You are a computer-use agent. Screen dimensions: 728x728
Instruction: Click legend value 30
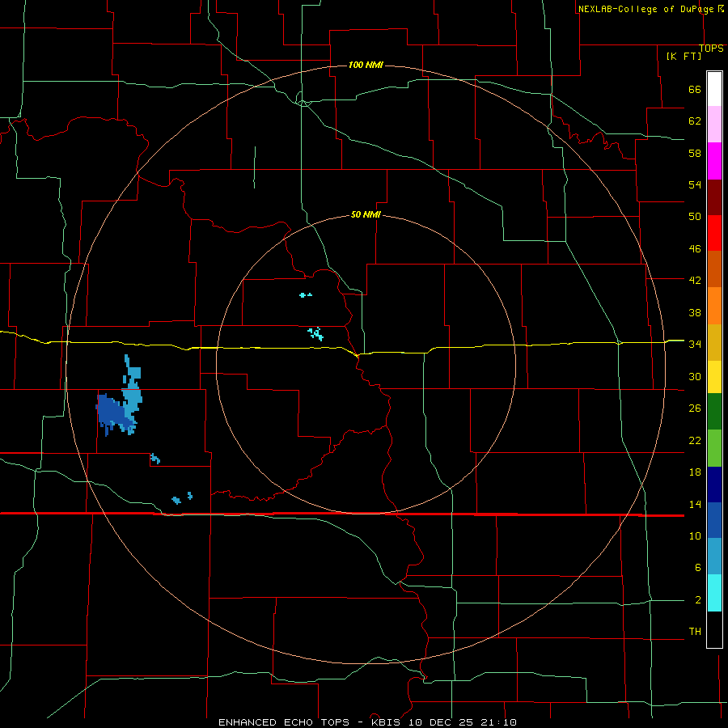(695, 376)
